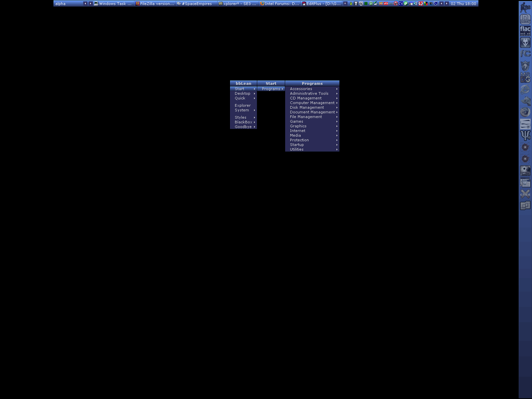
Task: Open Internet Explorer from sidebar
Action: (525, 89)
